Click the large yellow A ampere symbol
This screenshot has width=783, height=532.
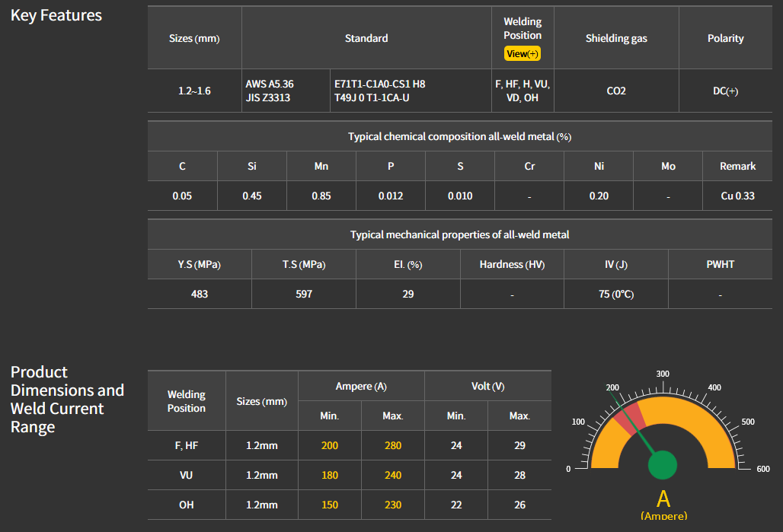[x=663, y=499]
